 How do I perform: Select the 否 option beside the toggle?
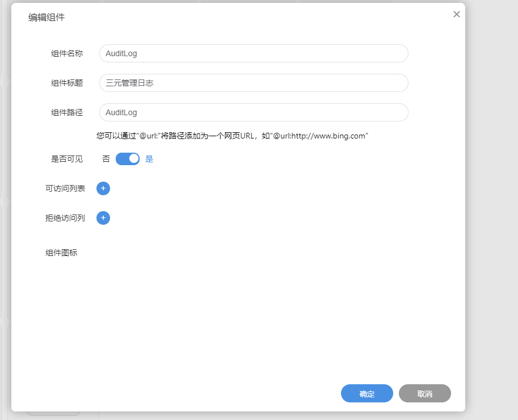106,159
